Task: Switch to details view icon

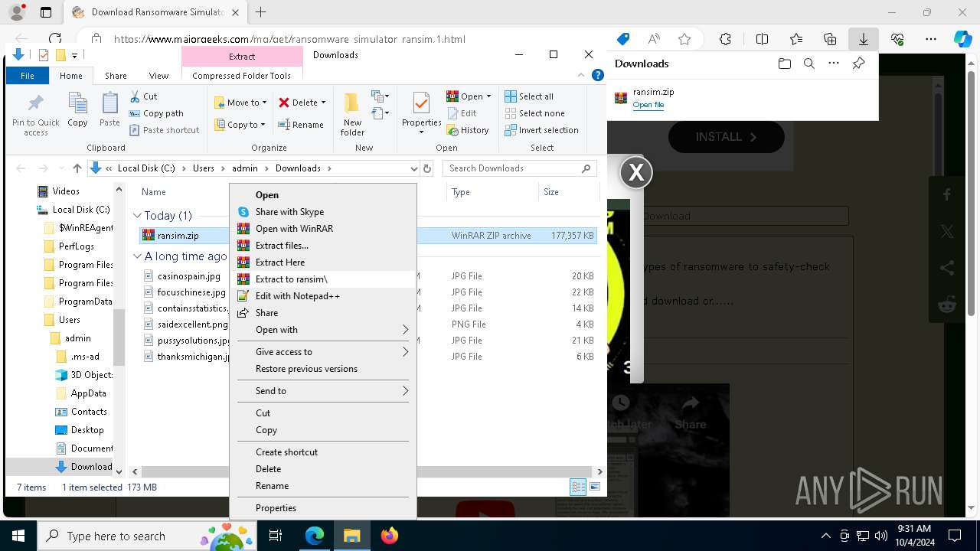Action: click(578, 487)
